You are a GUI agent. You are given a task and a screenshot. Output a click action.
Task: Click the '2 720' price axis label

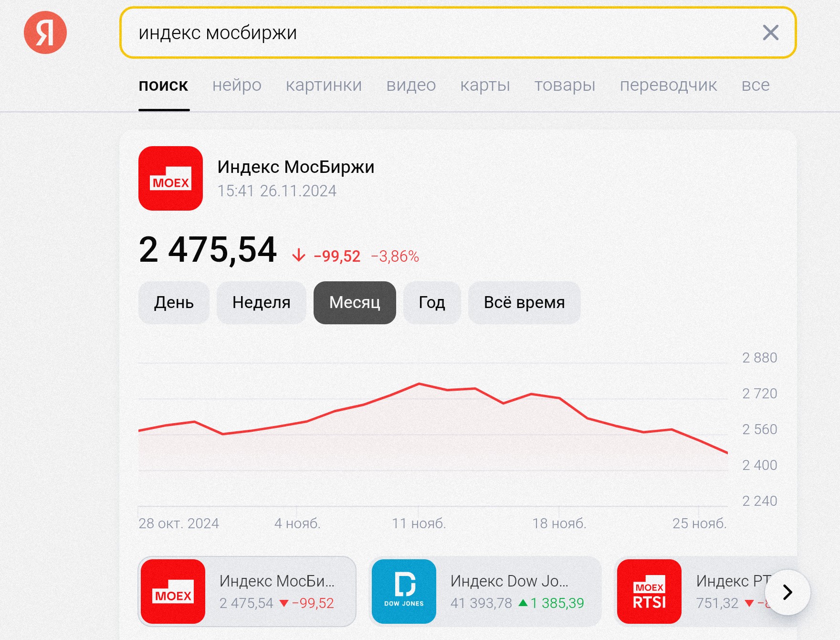[x=760, y=394]
